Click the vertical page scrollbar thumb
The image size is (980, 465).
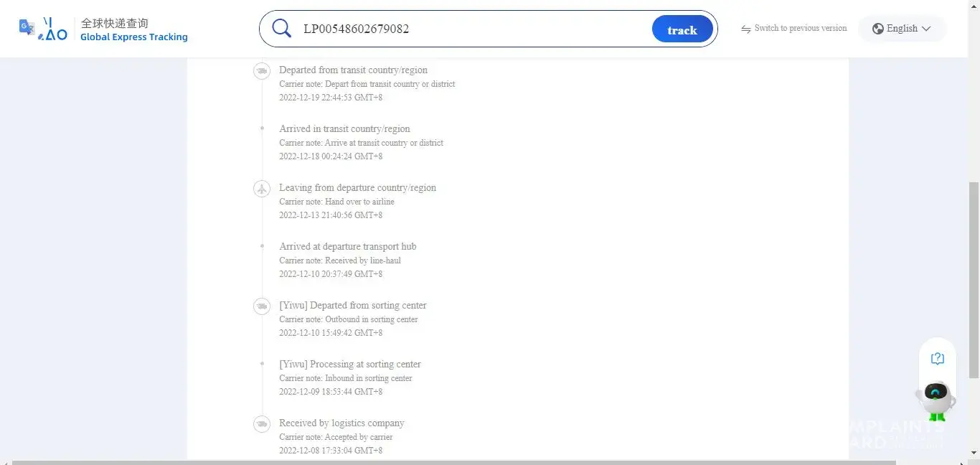tap(974, 280)
